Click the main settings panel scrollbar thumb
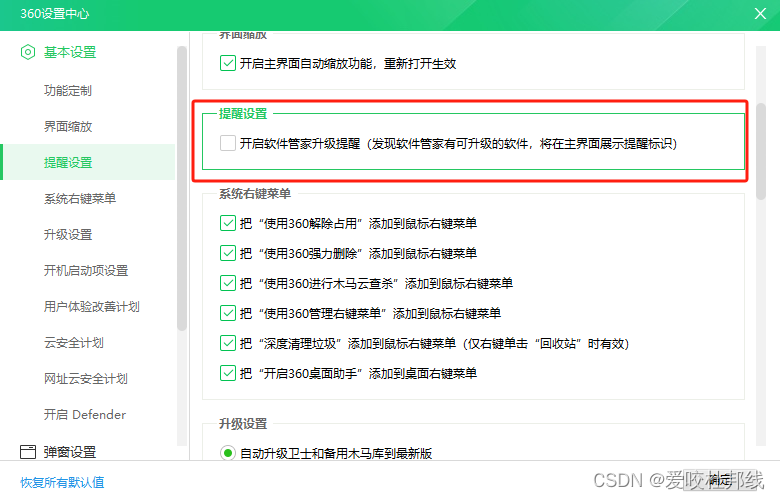The height and width of the screenshot is (500, 780). tap(761, 151)
